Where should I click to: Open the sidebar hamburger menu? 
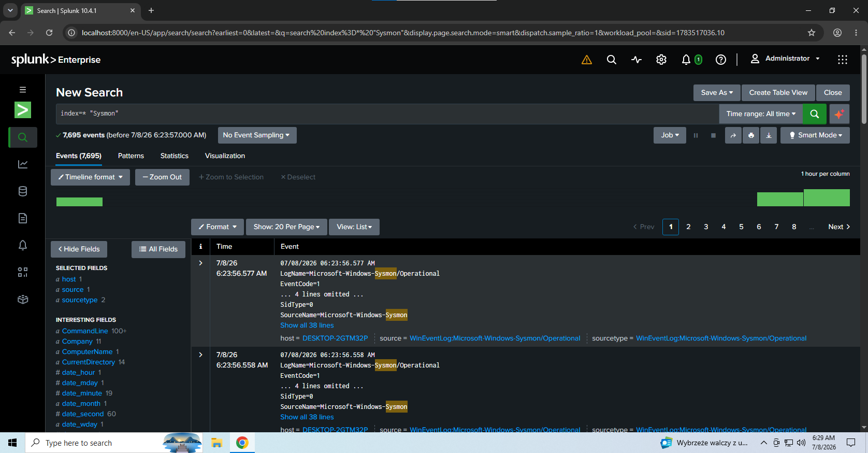[23, 90]
